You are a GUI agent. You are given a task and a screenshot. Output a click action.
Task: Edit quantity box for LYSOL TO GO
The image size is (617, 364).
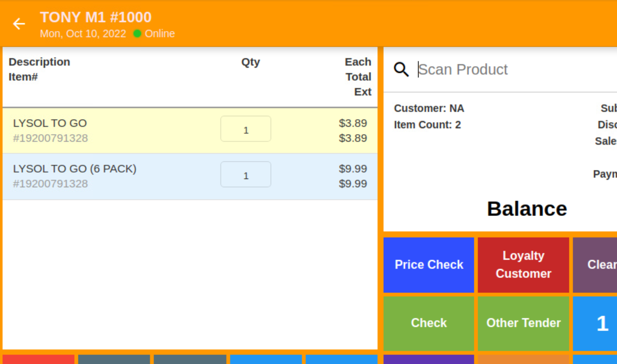point(246,129)
